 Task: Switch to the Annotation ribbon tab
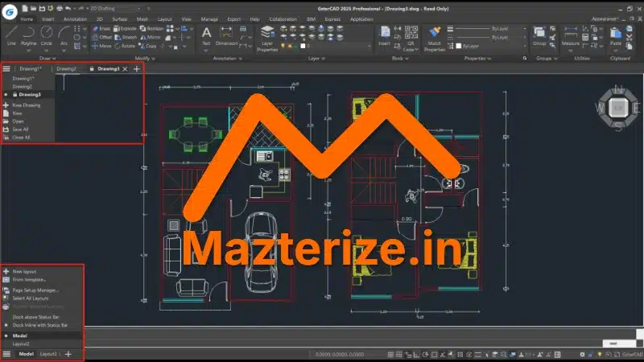75,19
